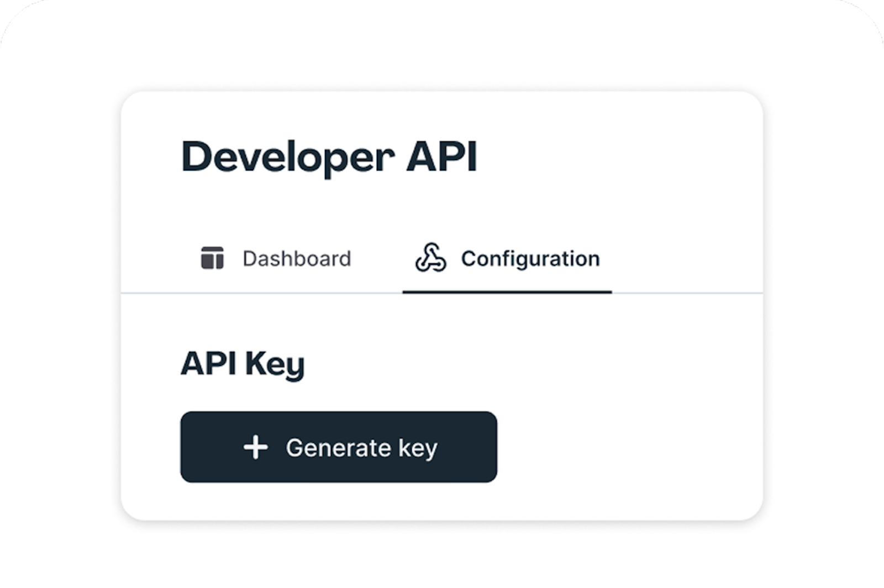
Task: Tap the panel-grid icon beside Dashboard
Action: (x=212, y=258)
